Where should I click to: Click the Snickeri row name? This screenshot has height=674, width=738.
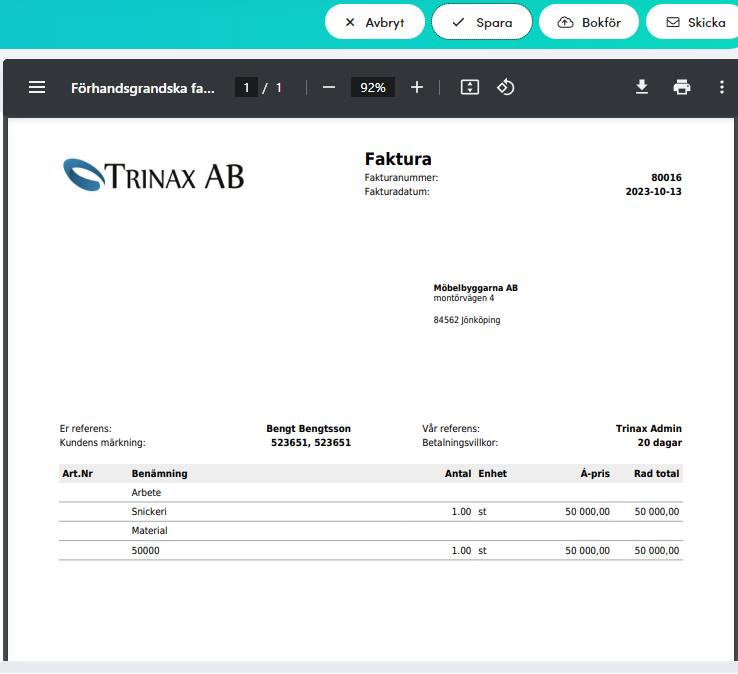point(149,512)
